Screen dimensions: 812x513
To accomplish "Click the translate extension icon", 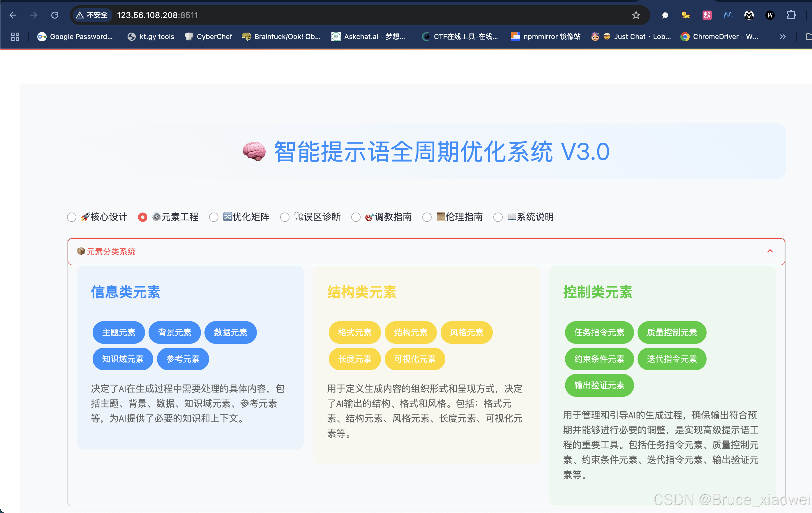I will point(707,15).
